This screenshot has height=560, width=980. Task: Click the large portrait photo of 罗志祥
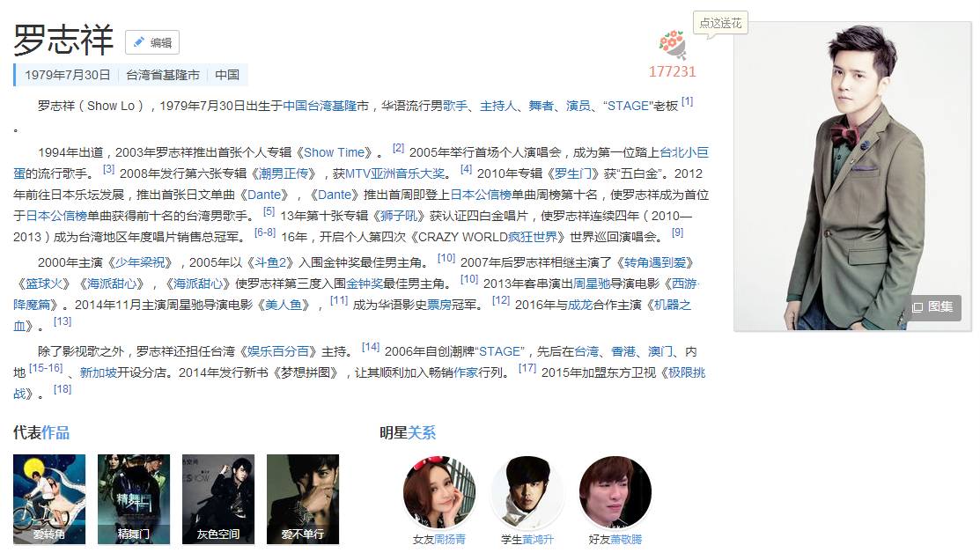(852, 176)
